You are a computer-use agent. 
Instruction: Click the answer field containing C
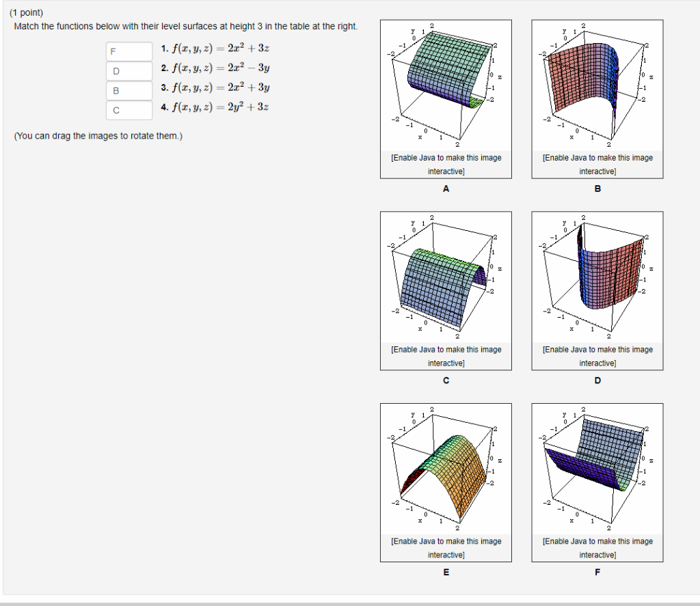(x=129, y=110)
